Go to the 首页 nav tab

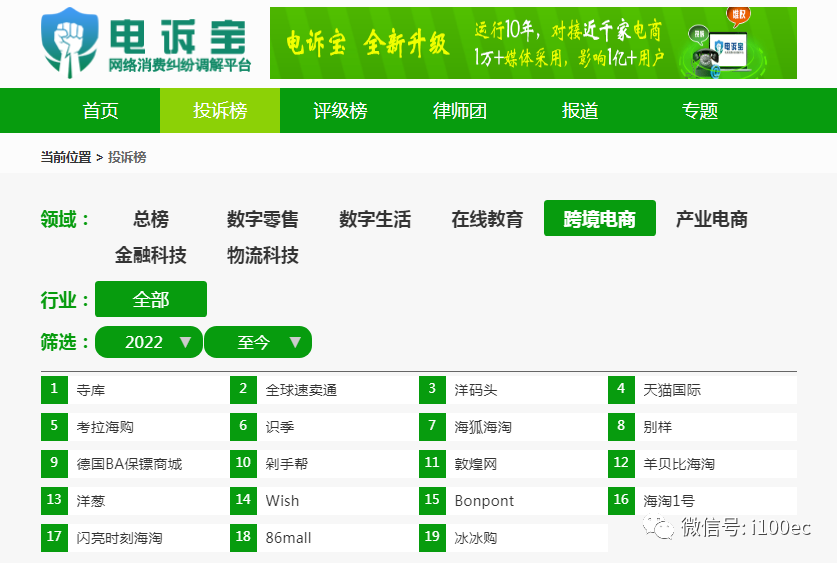(100, 110)
